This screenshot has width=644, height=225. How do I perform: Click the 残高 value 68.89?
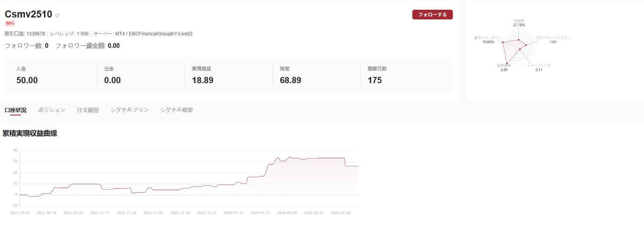tap(290, 80)
